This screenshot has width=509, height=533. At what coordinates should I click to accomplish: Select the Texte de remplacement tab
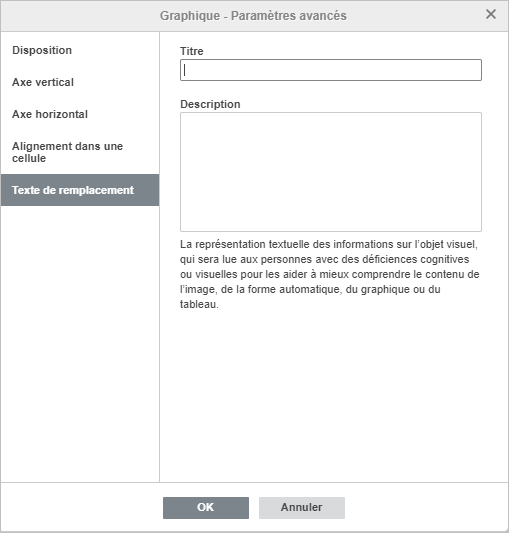coord(80,190)
